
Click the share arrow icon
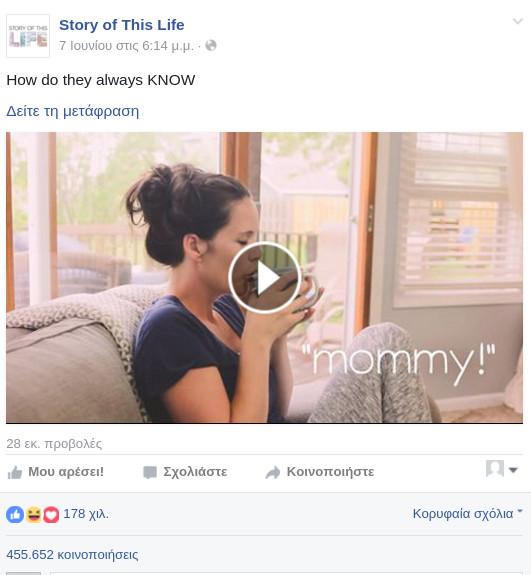[272, 472]
